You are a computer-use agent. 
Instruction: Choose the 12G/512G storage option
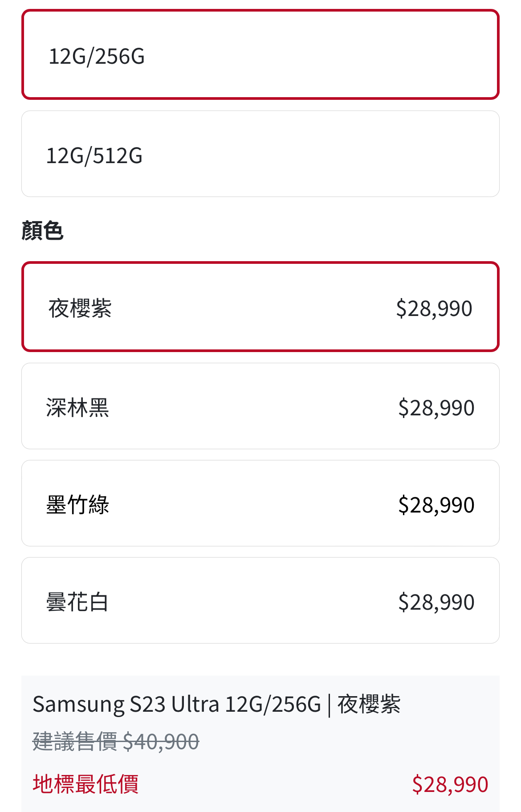click(x=260, y=154)
